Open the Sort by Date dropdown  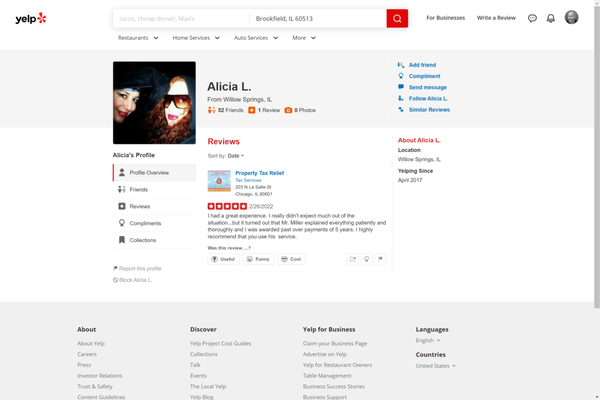236,156
